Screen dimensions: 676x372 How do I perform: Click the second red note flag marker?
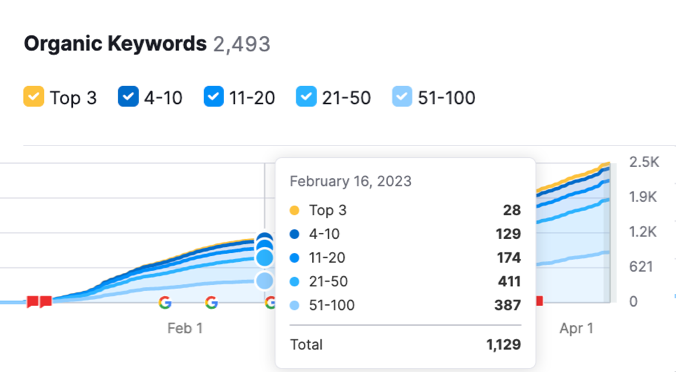pos(46,301)
